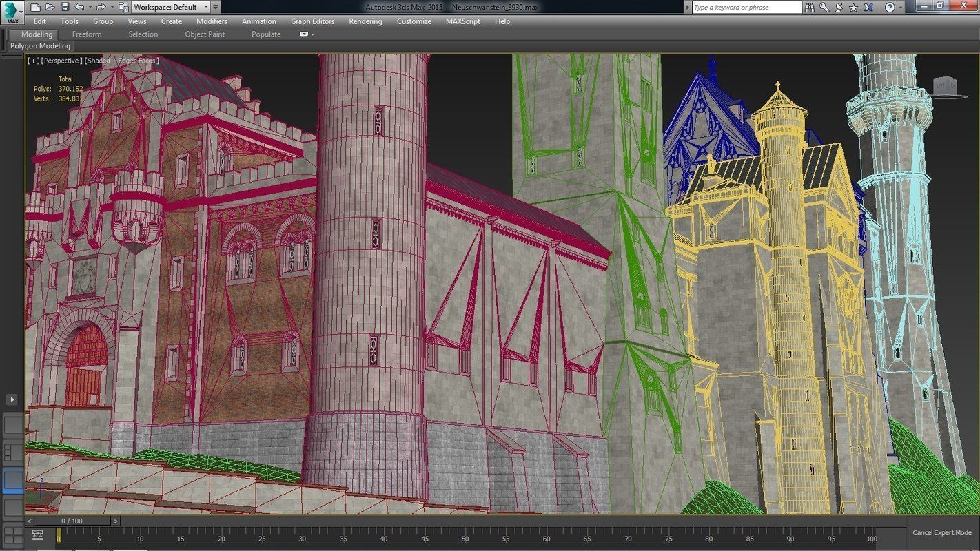Open the Tools menu
The image size is (980, 551).
(70, 21)
